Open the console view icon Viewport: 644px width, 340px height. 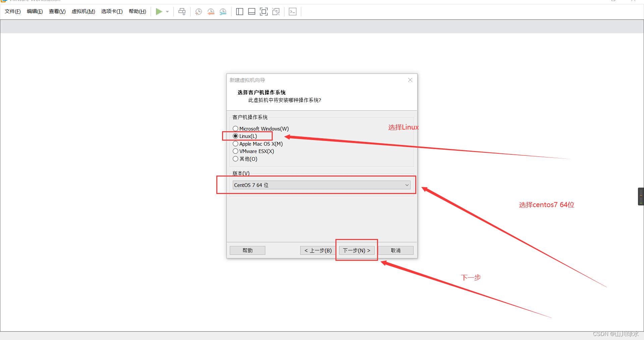[x=292, y=12]
